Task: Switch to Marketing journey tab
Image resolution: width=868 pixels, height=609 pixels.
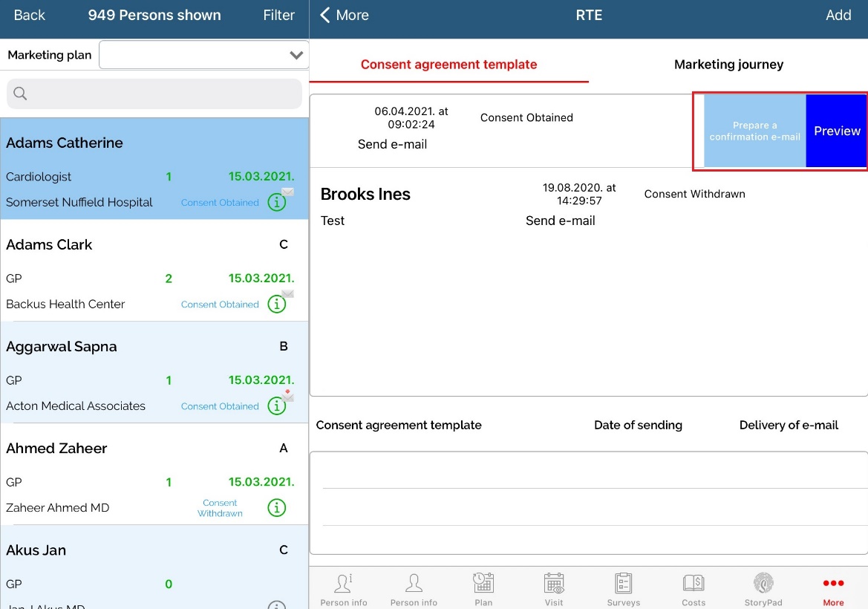Action: click(728, 65)
